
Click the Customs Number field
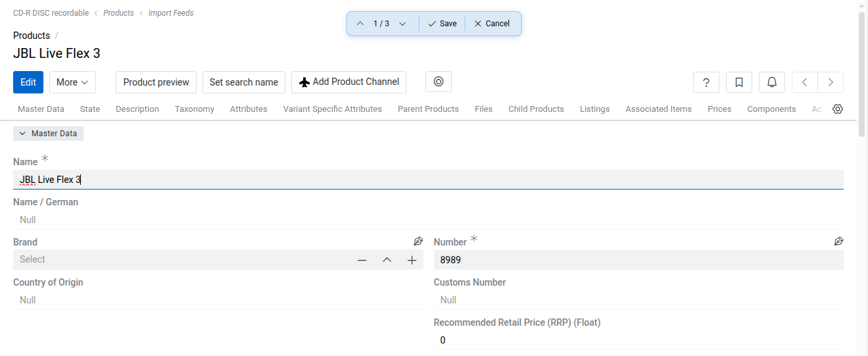pyautogui.click(x=639, y=300)
